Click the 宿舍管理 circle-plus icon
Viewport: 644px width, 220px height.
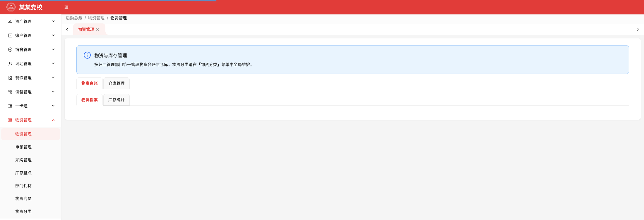coord(10,50)
